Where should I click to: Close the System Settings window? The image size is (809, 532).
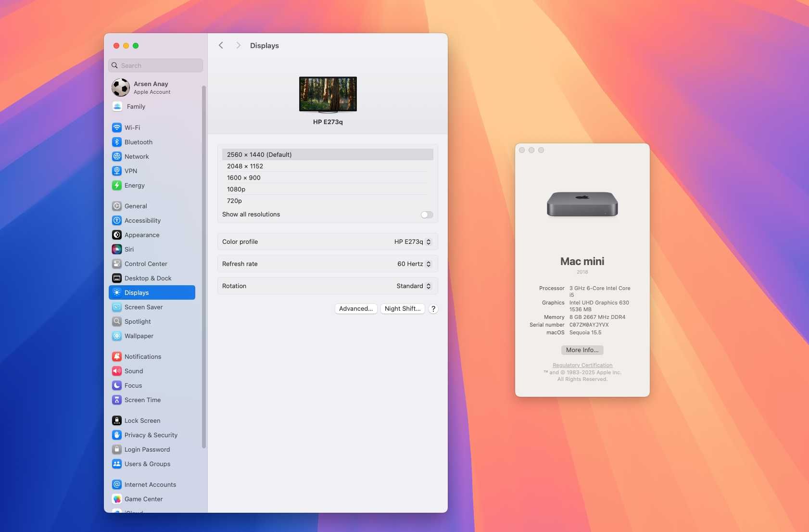pyautogui.click(x=116, y=46)
